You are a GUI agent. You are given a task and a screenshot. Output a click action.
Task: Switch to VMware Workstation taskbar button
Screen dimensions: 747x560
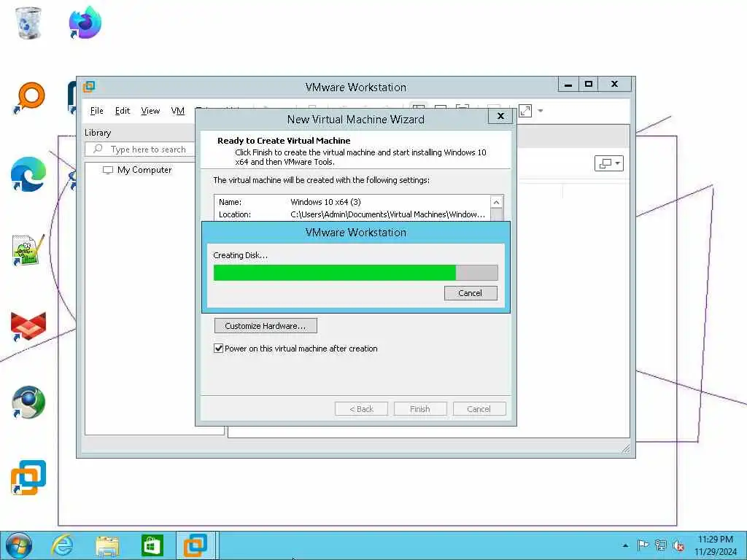click(x=196, y=545)
